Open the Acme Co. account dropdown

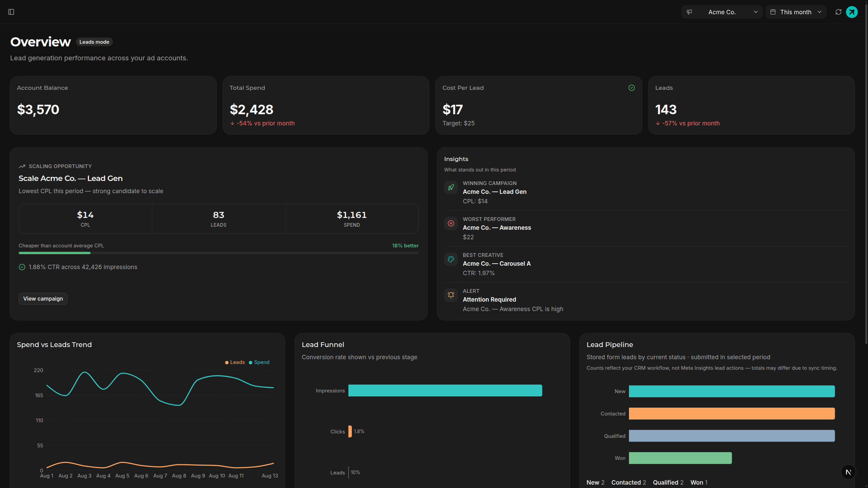(722, 12)
